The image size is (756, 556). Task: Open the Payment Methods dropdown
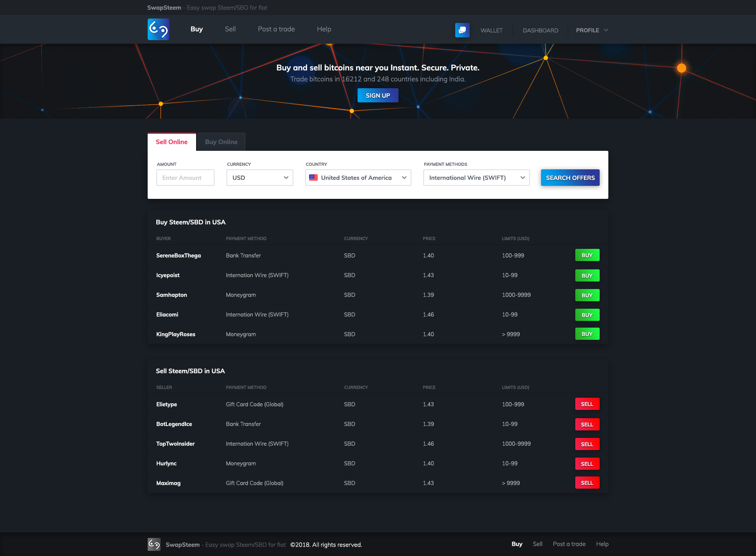click(x=476, y=178)
